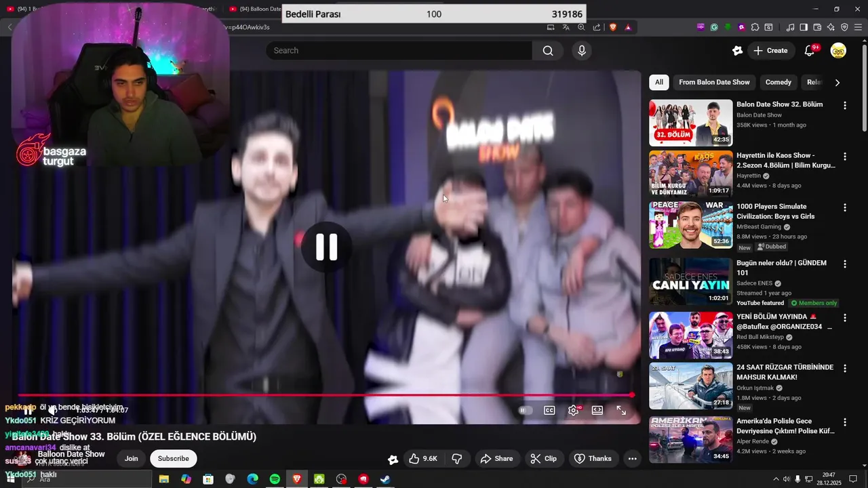
Task: Open the Balon Date Show 32. Bölüm thumbnail
Action: (690, 123)
